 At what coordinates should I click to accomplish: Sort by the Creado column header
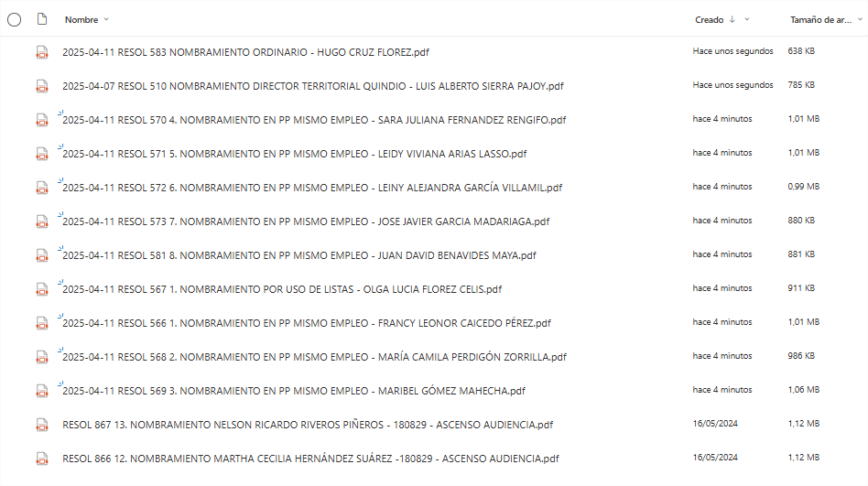click(x=709, y=19)
